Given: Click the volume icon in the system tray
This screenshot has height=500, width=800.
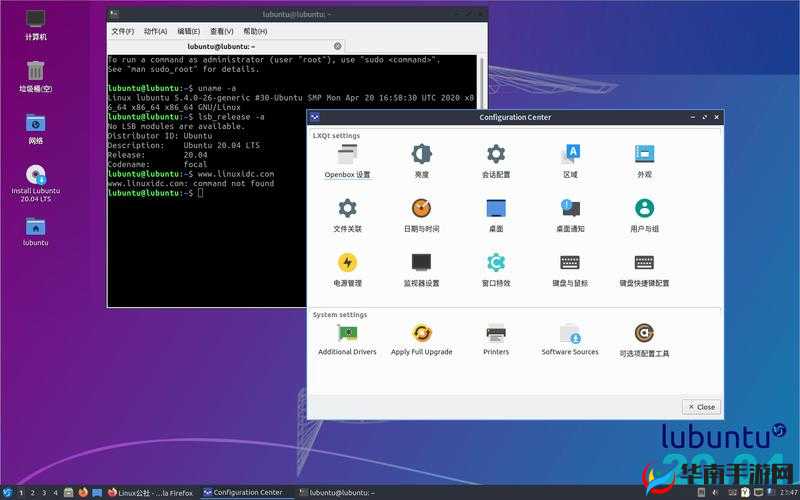Looking at the screenshot, I should tap(715, 493).
